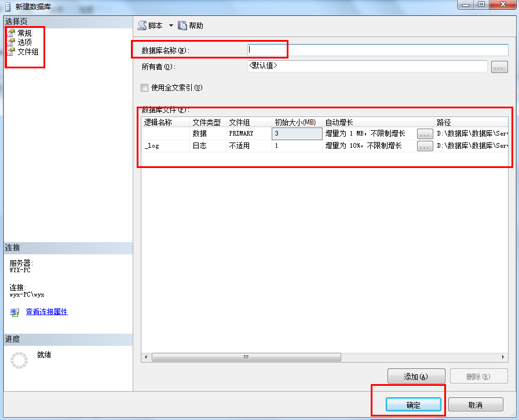Open the 选项 page

click(x=24, y=42)
